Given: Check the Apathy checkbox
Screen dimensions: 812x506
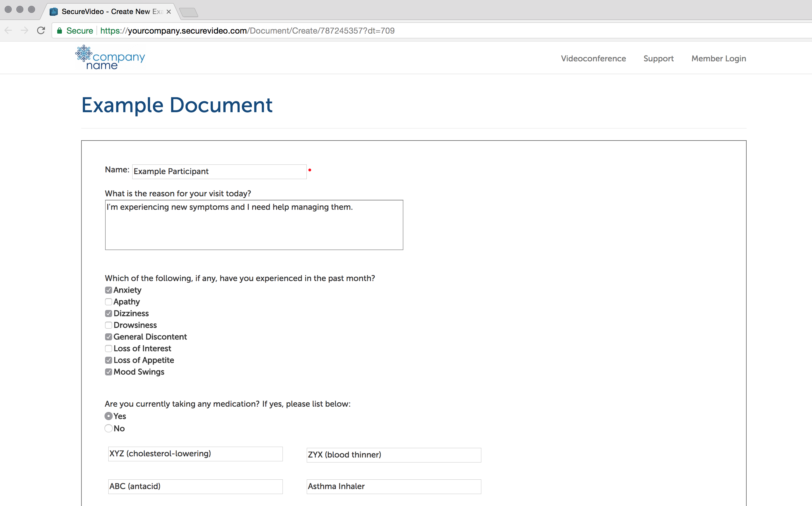Looking at the screenshot, I should (108, 302).
